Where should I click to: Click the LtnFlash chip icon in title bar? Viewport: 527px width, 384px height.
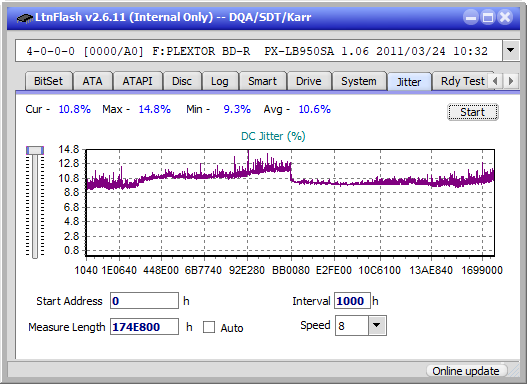pyautogui.click(x=25, y=17)
